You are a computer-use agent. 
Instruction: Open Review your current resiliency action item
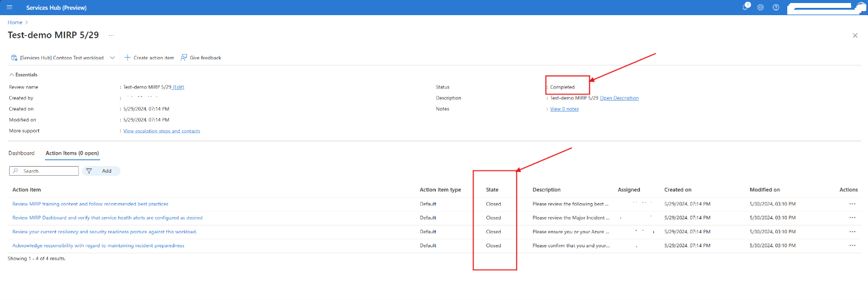104,232
